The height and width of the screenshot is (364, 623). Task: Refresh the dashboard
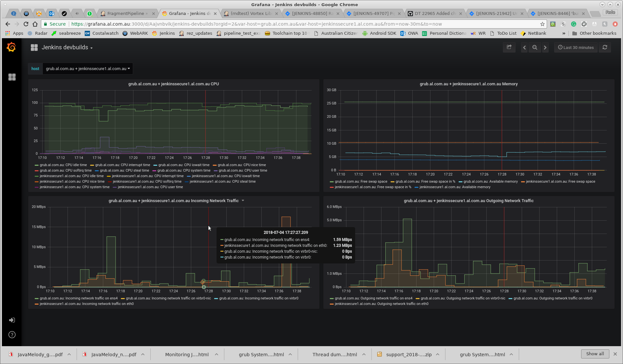pos(605,47)
